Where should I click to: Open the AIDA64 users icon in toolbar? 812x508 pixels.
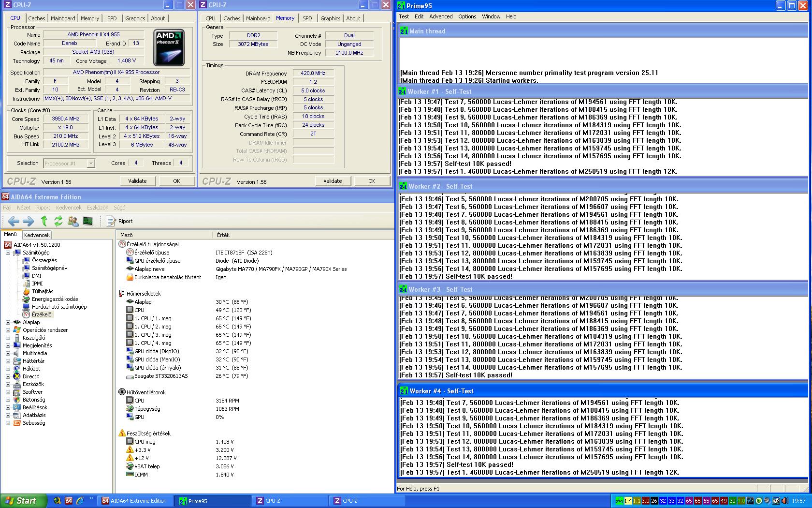click(73, 221)
